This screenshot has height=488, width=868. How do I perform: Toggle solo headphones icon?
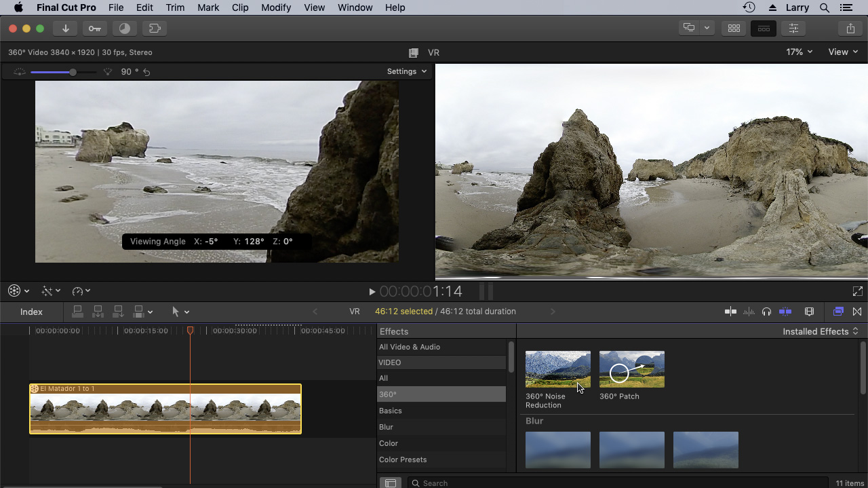point(766,312)
